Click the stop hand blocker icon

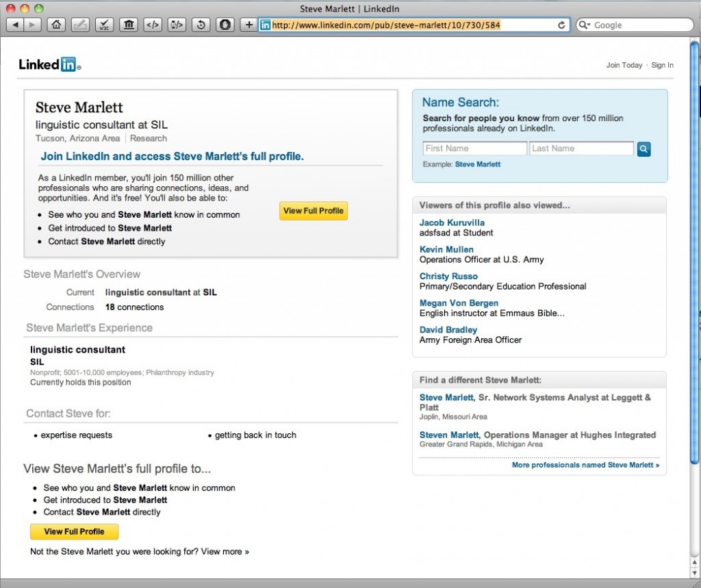coord(225,25)
